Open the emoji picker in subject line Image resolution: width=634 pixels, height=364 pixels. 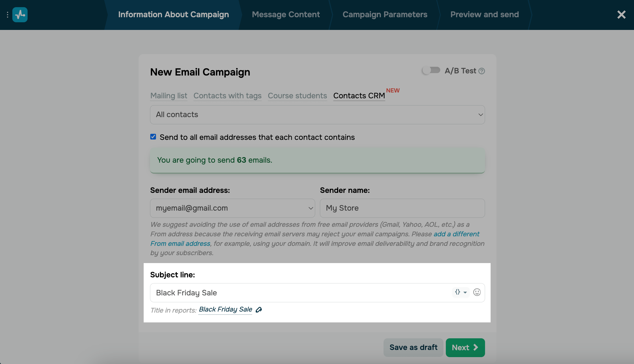click(x=477, y=292)
